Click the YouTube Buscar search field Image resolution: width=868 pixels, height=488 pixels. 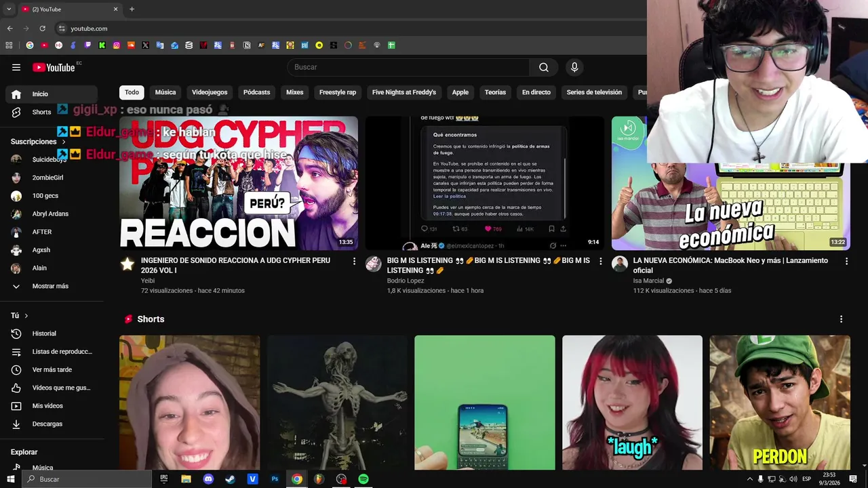(x=409, y=67)
